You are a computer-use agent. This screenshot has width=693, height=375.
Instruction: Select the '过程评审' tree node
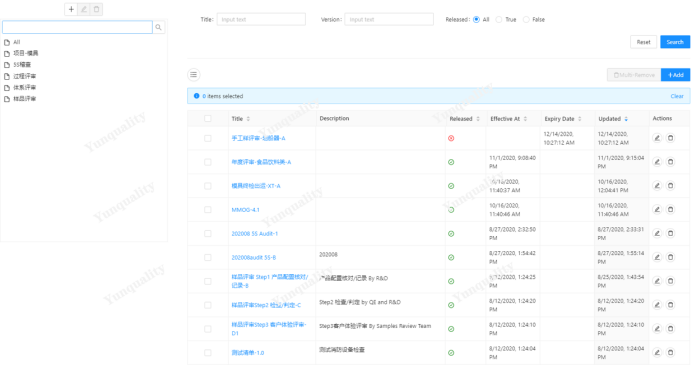click(x=25, y=76)
